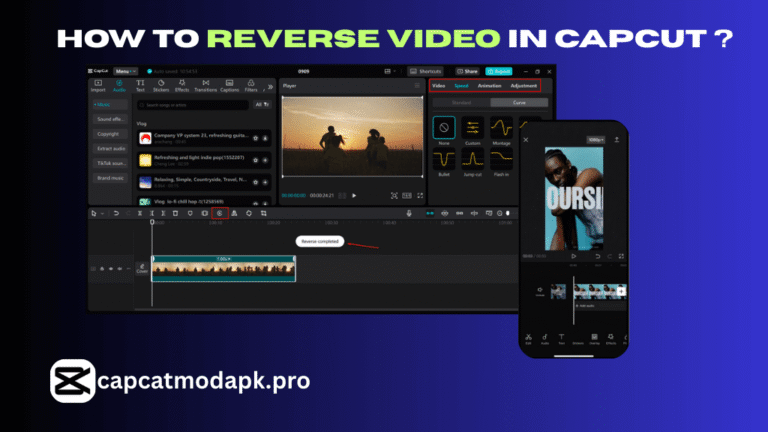Click the Export button

[499, 72]
